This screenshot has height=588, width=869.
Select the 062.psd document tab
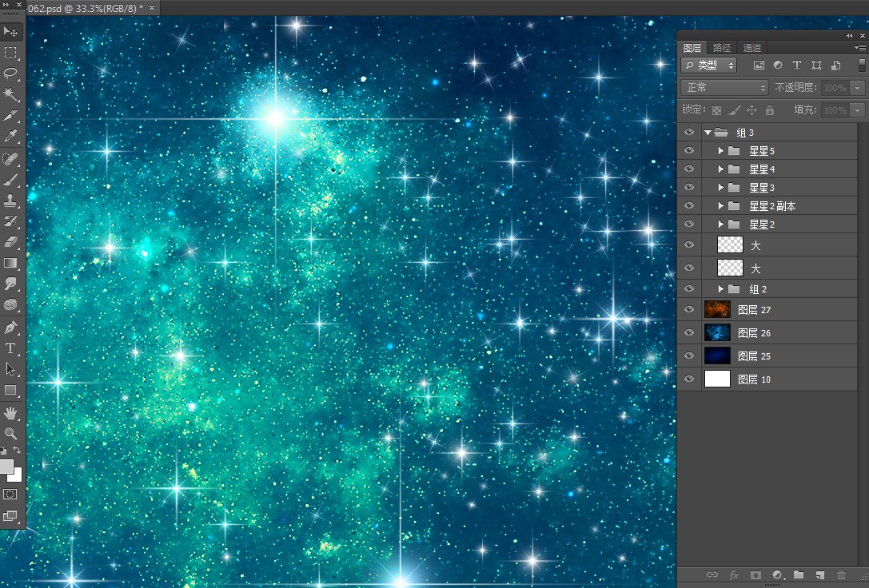(x=85, y=8)
